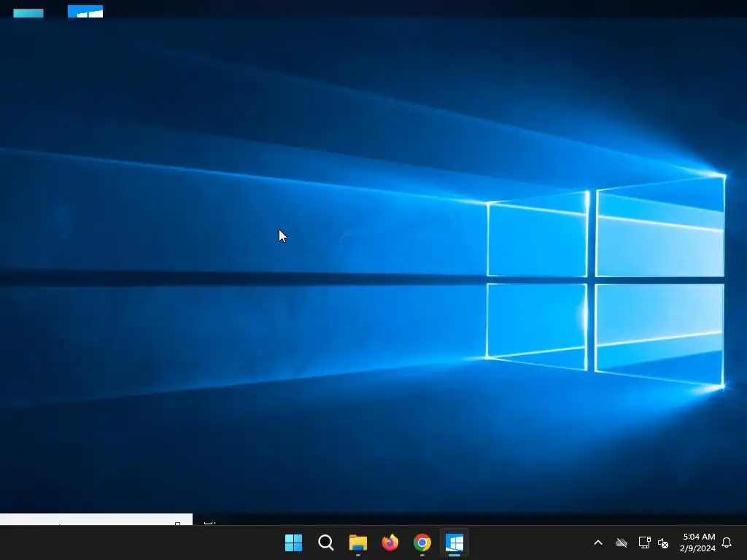Open the notification bell icon
This screenshot has height=560, width=747.
coord(727,542)
